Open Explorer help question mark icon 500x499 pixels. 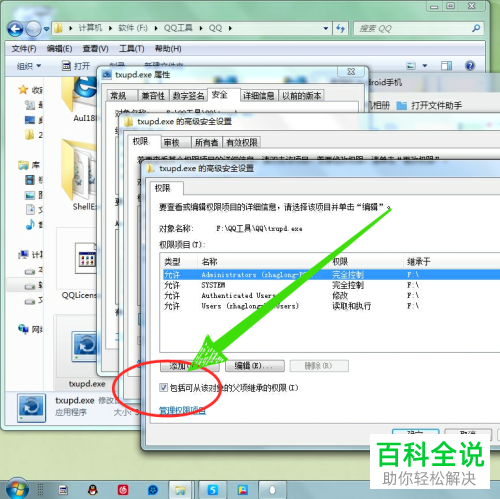pos(470,66)
